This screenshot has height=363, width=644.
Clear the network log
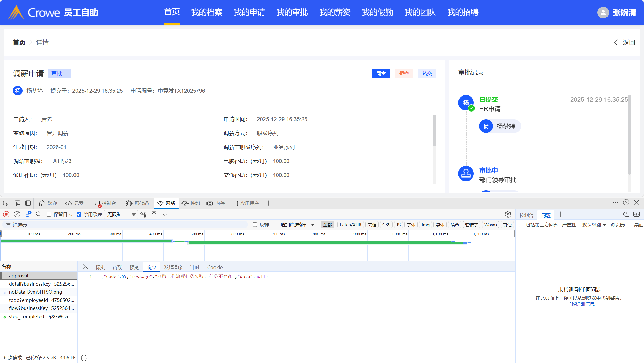(x=17, y=214)
